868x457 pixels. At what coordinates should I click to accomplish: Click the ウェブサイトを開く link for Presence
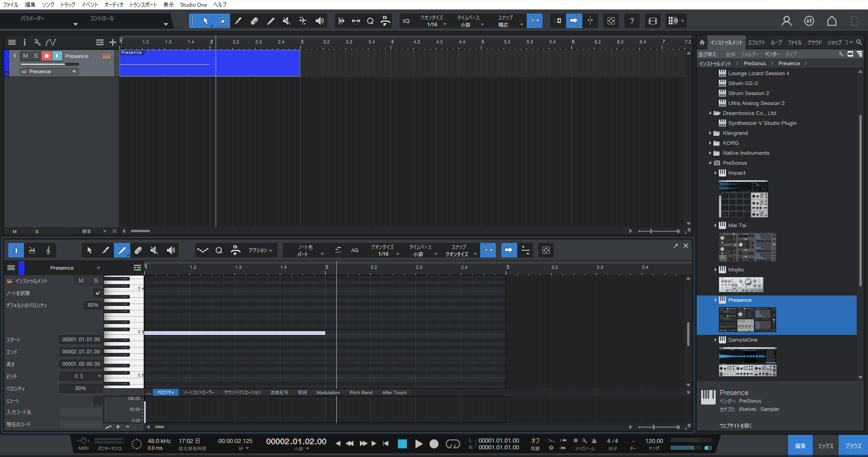(735, 425)
